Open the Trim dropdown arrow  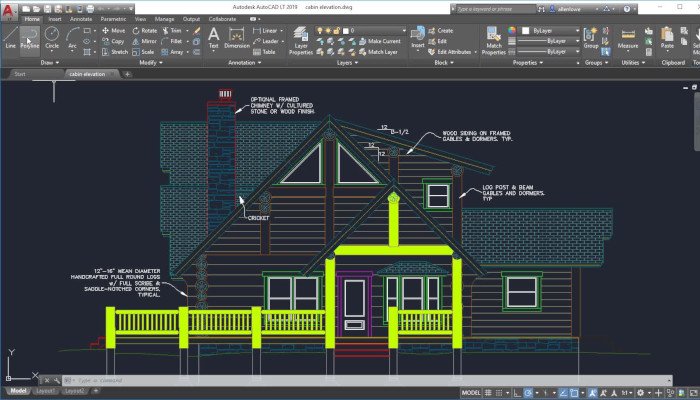click(x=187, y=31)
